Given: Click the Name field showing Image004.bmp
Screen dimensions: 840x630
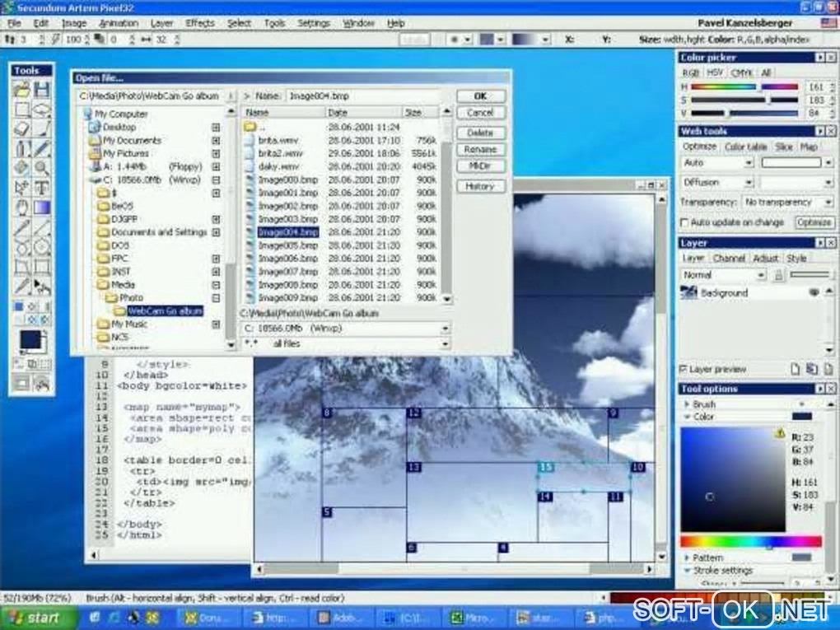Looking at the screenshot, I should 362,96.
